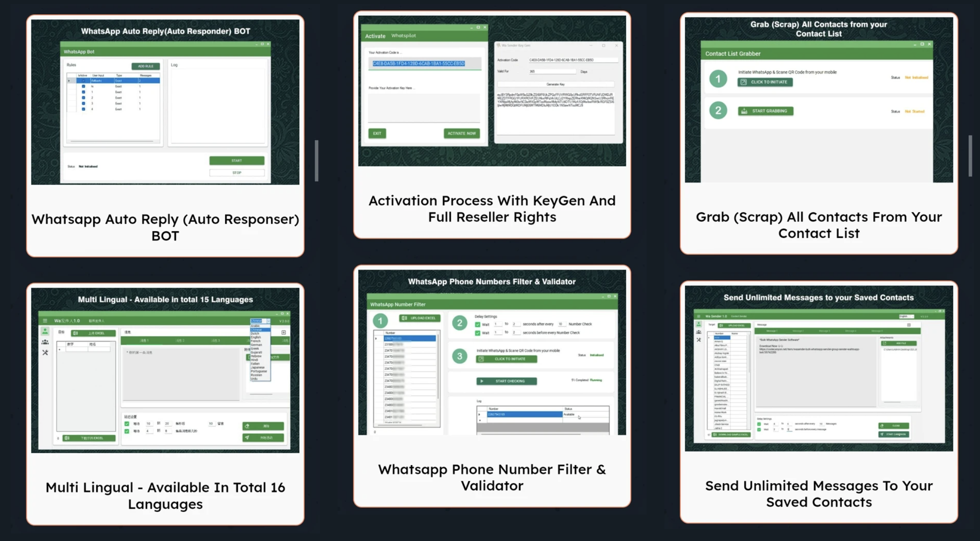Toggle the IsActive checkbox below Fallback rule

(x=83, y=86)
